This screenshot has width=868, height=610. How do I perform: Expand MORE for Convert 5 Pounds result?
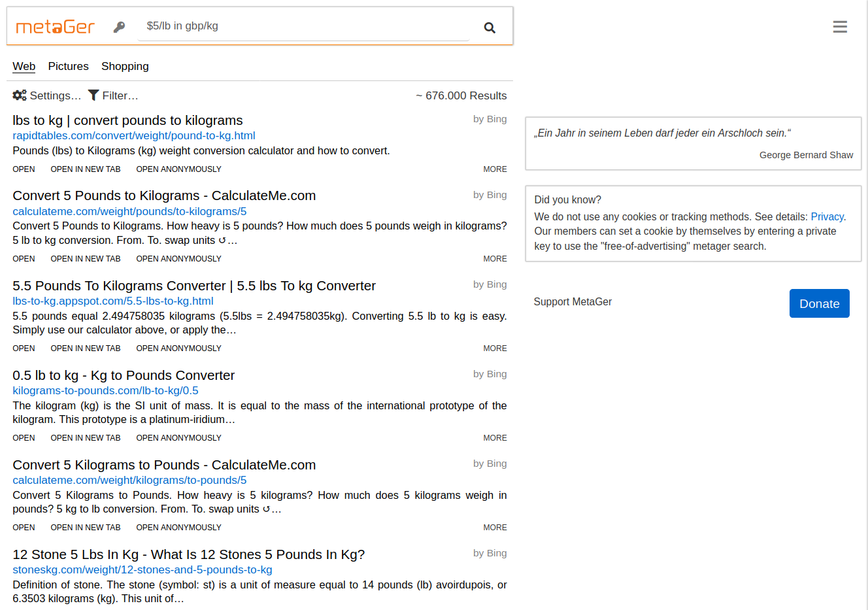pos(495,259)
